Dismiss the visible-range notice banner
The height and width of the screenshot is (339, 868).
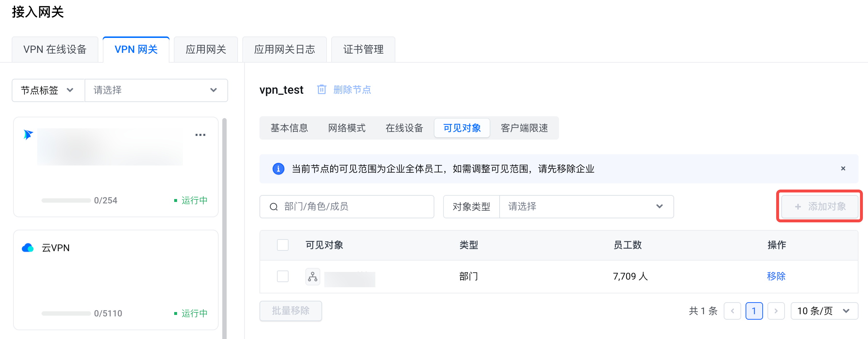(x=843, y=168)
